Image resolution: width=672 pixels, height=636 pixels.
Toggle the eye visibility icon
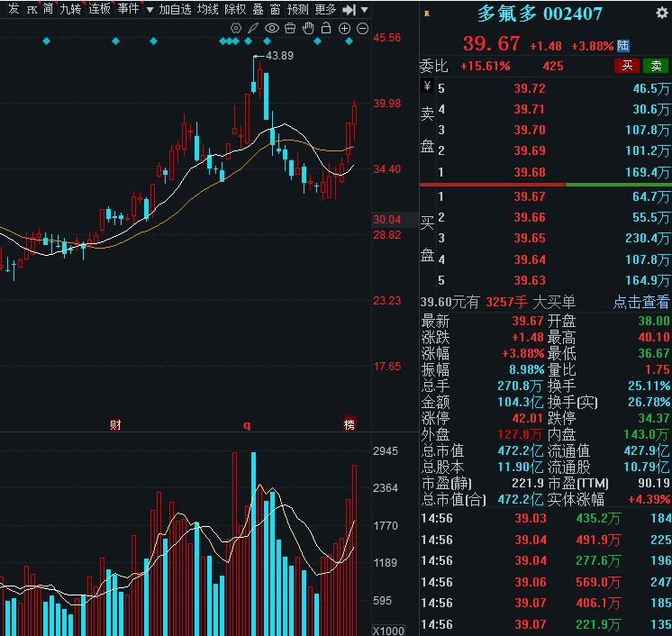[x=272, y=29]
